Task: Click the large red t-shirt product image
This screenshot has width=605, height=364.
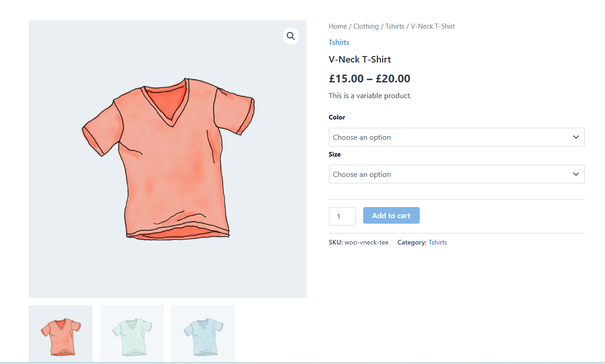Action: [168, 159]
